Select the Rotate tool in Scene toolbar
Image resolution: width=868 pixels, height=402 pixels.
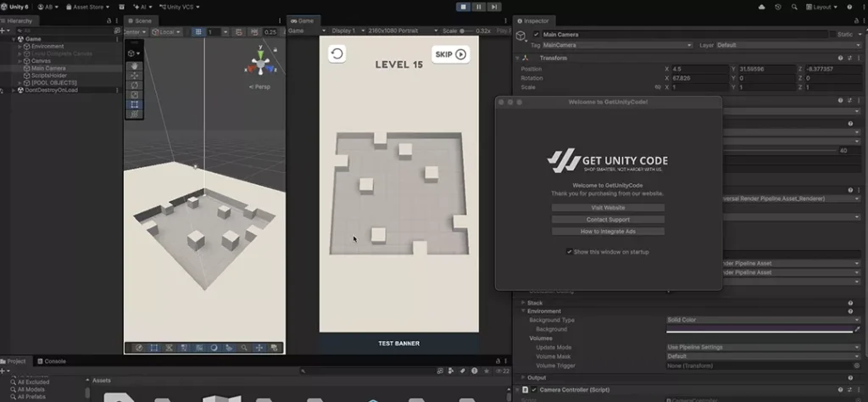click(x=134, y=86)
